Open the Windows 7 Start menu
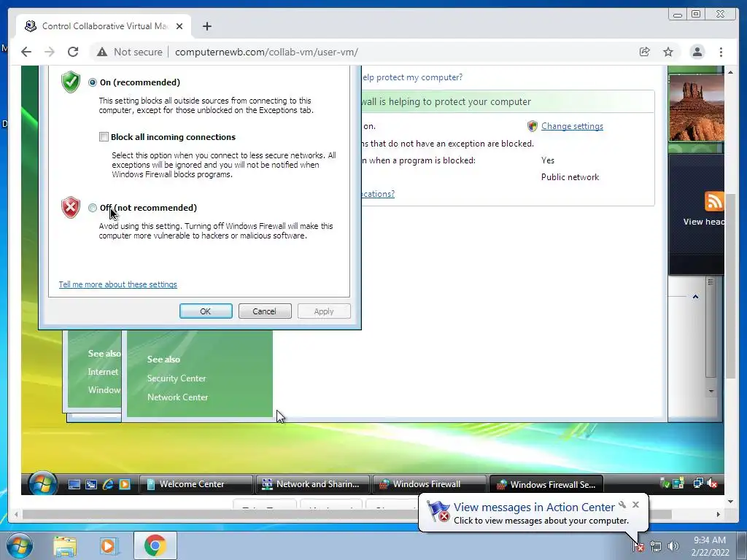 tap(20, 545)
